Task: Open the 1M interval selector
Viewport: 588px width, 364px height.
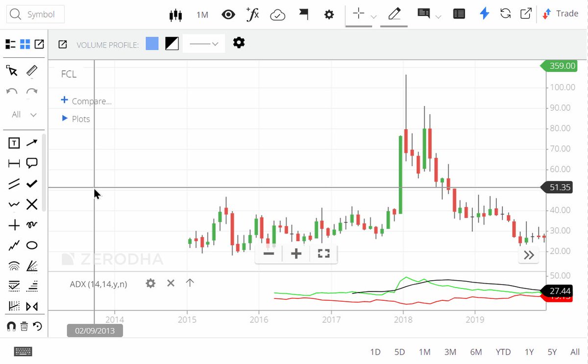Action: tap(202, 15)
